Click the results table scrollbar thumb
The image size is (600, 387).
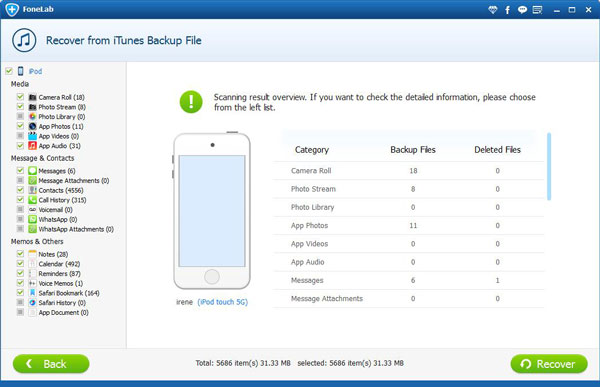(x=549, y=167)
